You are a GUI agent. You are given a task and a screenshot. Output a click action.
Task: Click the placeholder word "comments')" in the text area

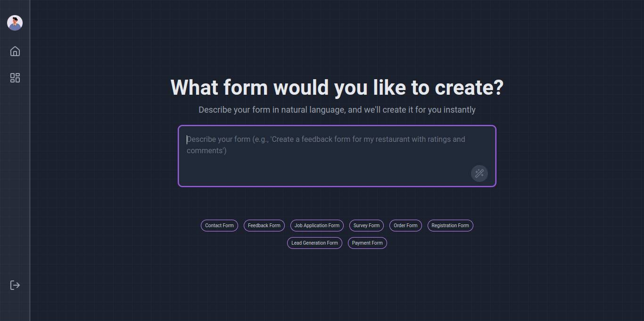(206, 151)
